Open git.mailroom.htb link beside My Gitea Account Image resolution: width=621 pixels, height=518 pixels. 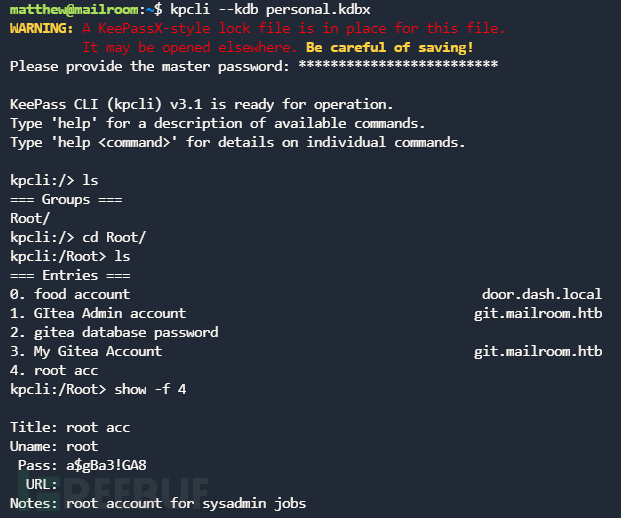click(538, 351)
